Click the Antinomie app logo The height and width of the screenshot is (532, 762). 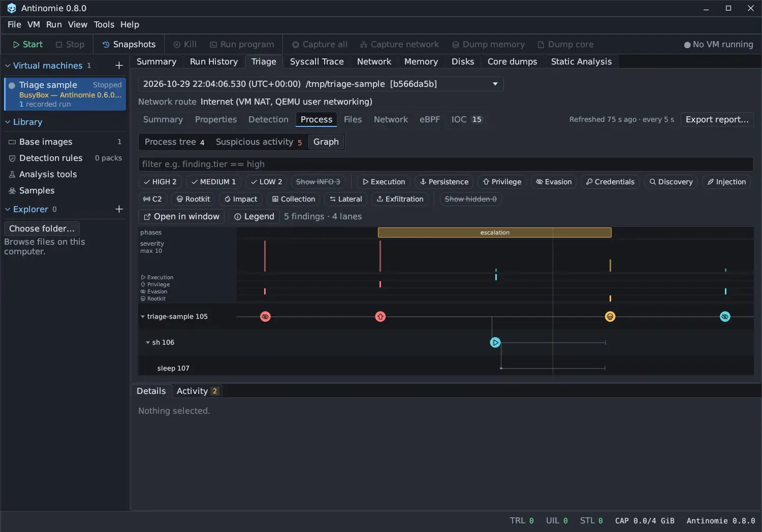[11, 8]
